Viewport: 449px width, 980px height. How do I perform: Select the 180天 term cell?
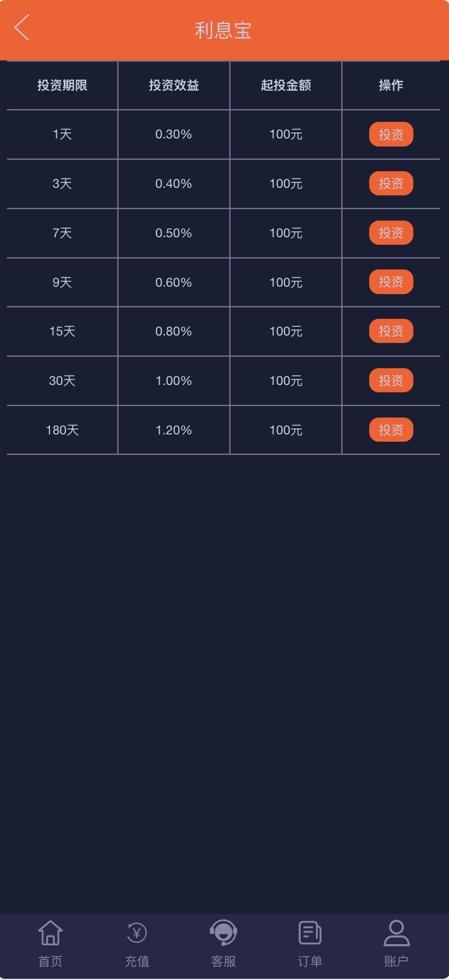62,430
